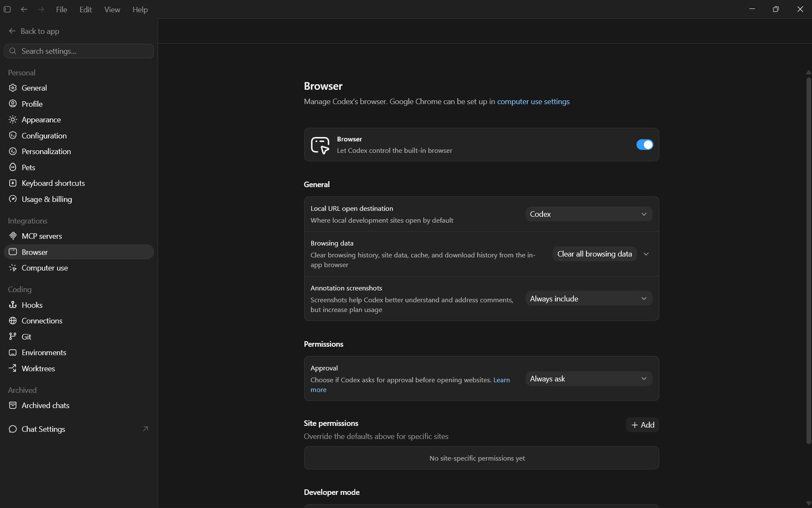Click the Hooks anchor icon
The width and height of the screenshot is (812, 508).
pyautogui.click(x=13, y=305)
